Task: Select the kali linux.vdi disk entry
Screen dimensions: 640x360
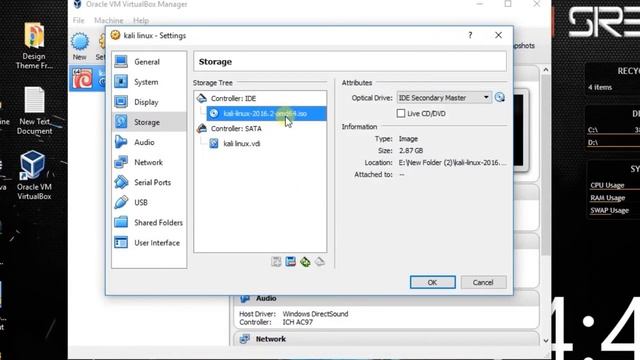Action: [x=242, y=144]
